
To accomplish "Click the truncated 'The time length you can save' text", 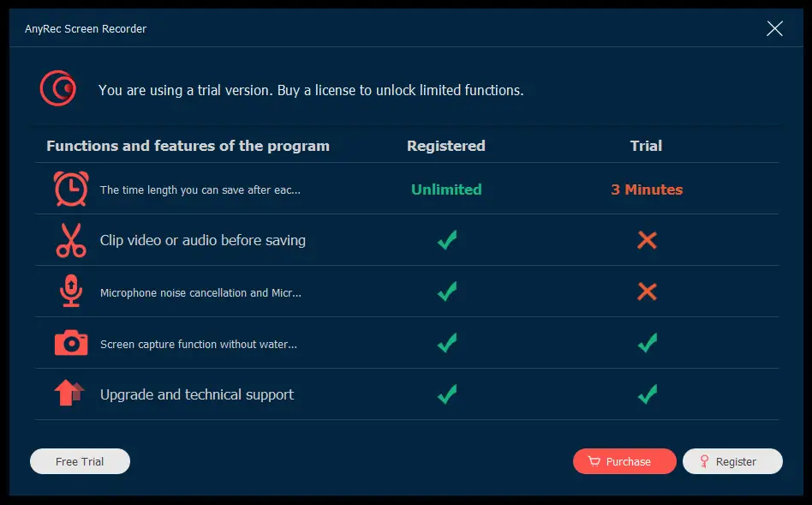I will pos(200,189).
